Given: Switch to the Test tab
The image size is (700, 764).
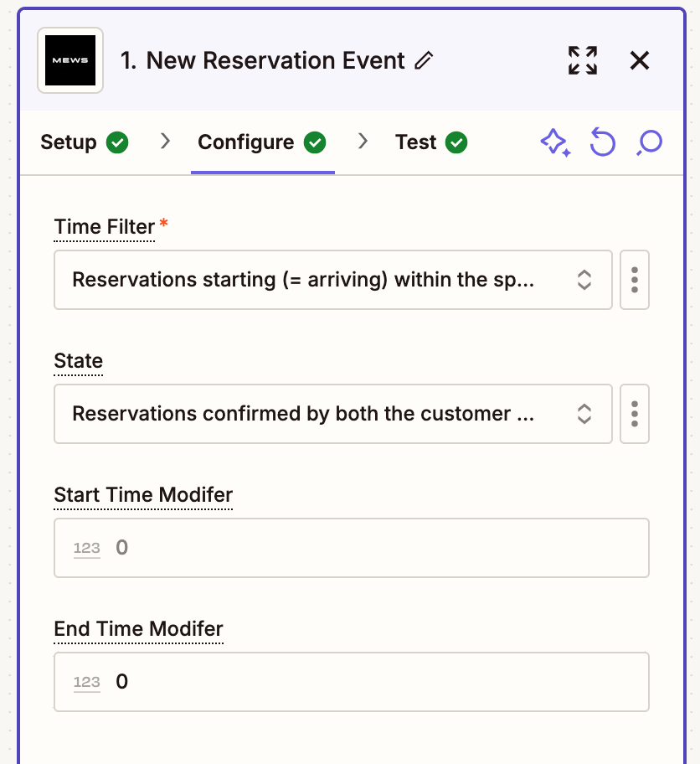Looking at the screenshot, I should [x=431, y=142].
